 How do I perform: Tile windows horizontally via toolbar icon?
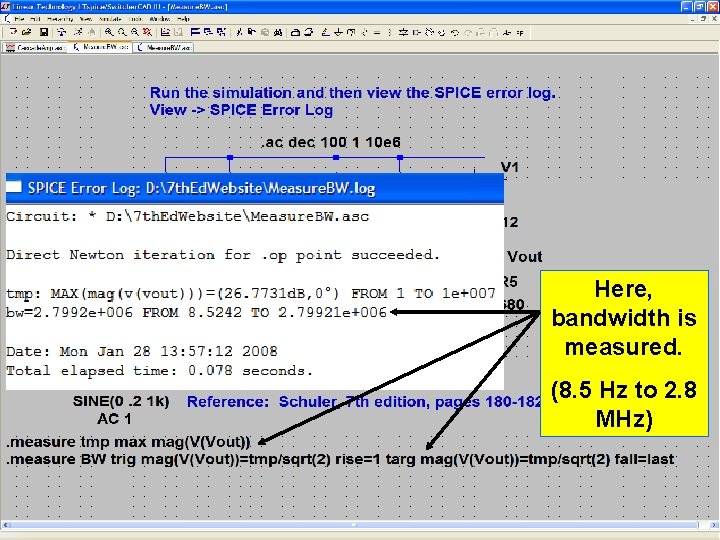click(195, 32)
